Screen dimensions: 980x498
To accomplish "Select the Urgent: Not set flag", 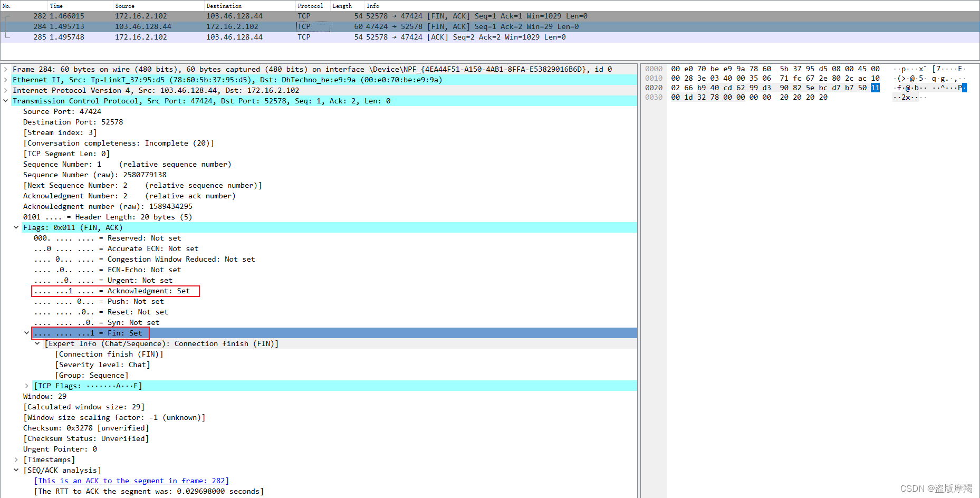I will 103,280.
